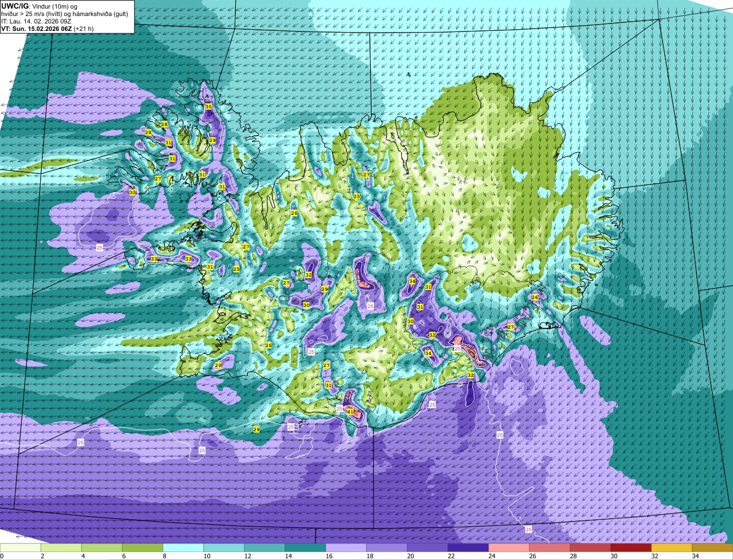The image size is (733, 560).
Task: Click the '8' tick label on the colour scale
Action: pos(164,556)
